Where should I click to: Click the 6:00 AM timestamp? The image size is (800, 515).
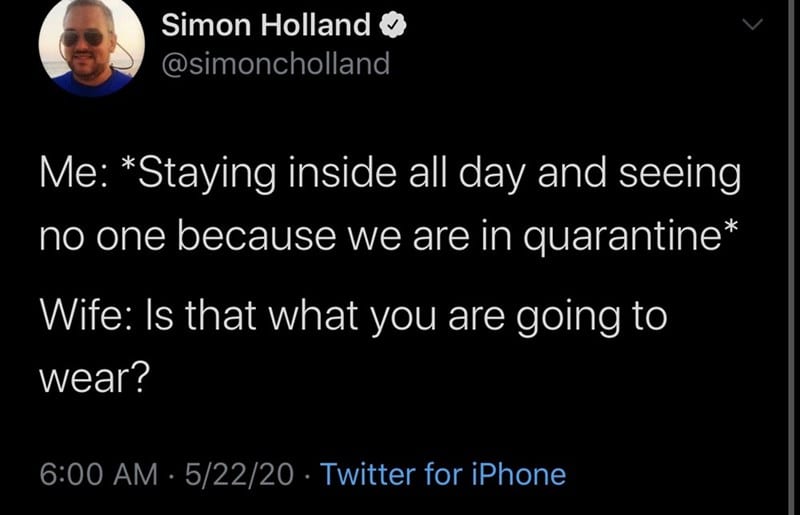click(99, 474)
